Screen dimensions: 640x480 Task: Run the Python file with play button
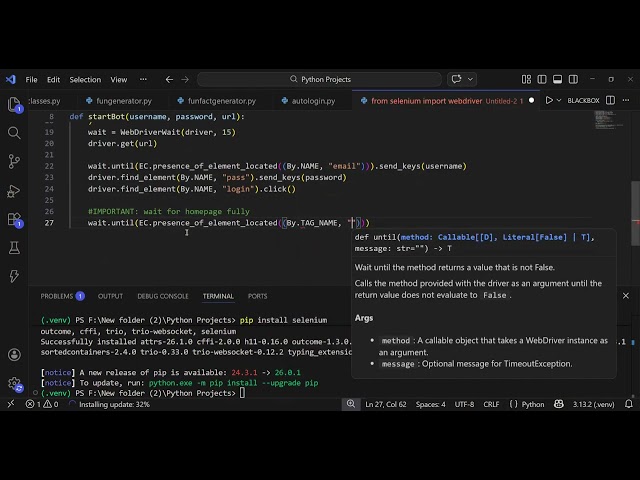click(x=549, y=100)
